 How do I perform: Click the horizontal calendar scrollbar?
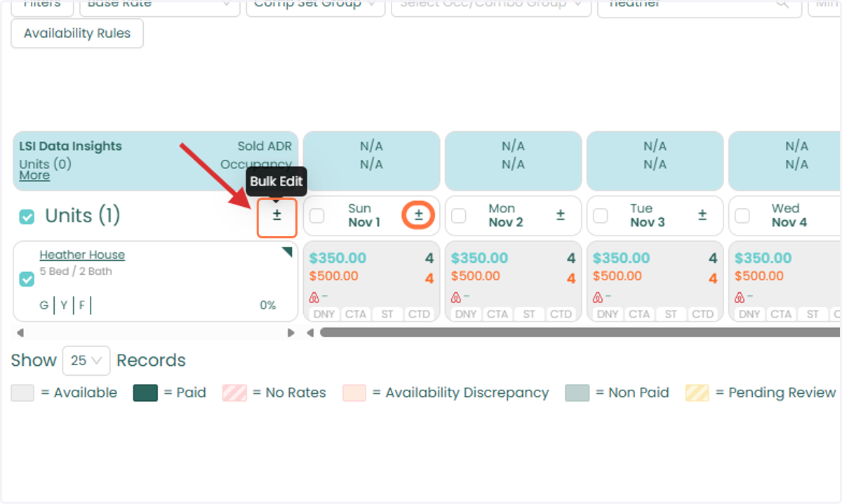tap(580, 333)
